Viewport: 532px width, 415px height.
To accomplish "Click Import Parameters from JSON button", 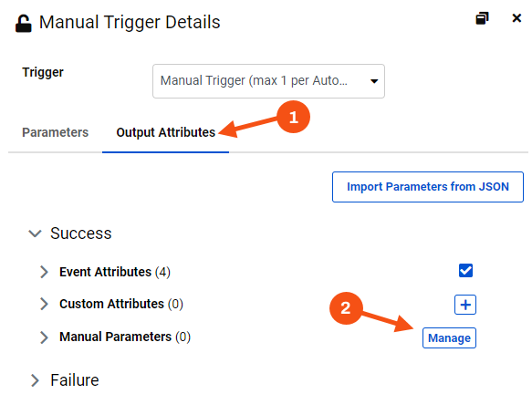I will pyautogui.click(x=427, y=187).
